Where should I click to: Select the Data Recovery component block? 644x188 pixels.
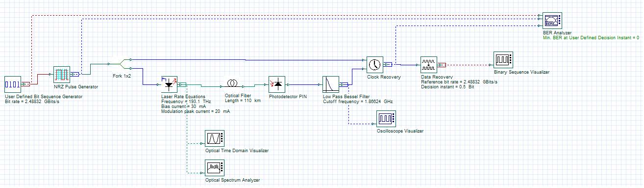coord(429,64)
